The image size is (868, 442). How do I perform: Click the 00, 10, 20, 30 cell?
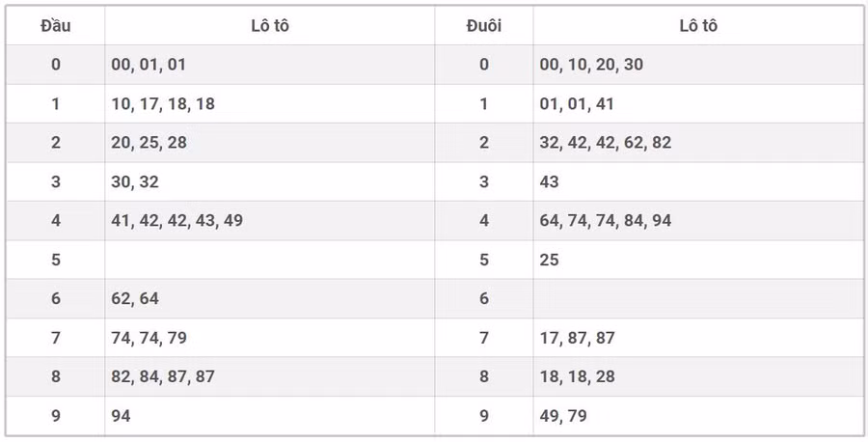pyautogui.click(x=591, y=65)
